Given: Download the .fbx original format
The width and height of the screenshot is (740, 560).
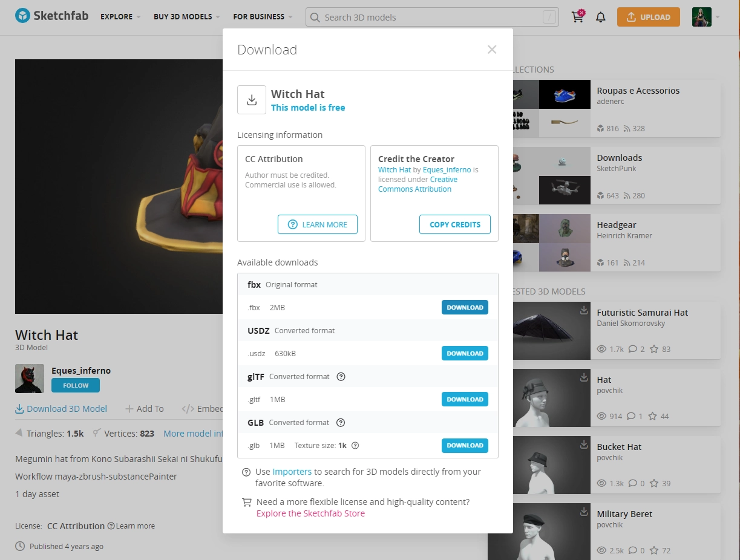Looking at the screenshot, I should click(x=465, y=307).
